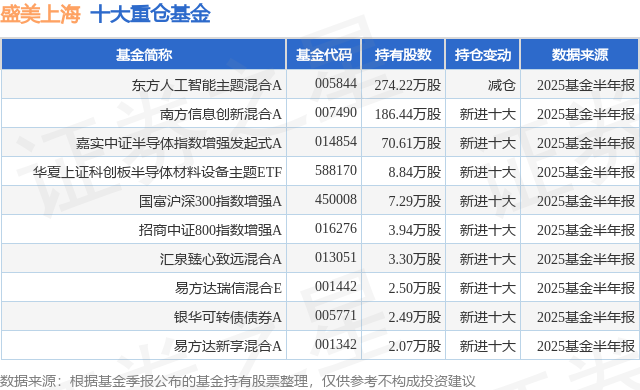
Task: Click the 持仓变动 column header
Action: pyautogui.click(x=483, y=55)
